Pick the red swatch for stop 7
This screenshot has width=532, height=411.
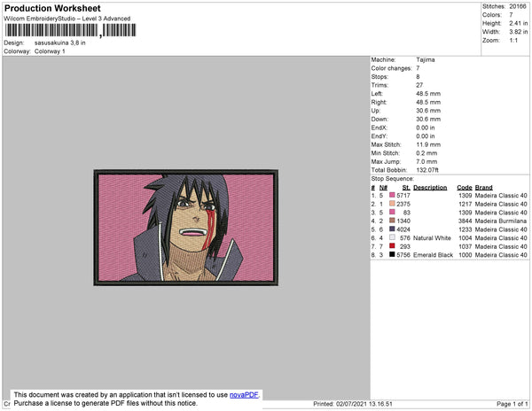392,246
